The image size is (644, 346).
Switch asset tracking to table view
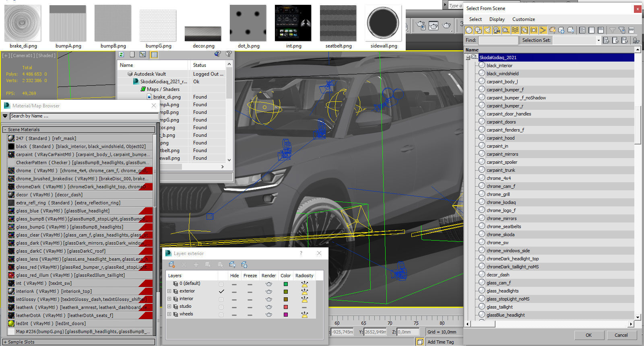coord(154,54)
